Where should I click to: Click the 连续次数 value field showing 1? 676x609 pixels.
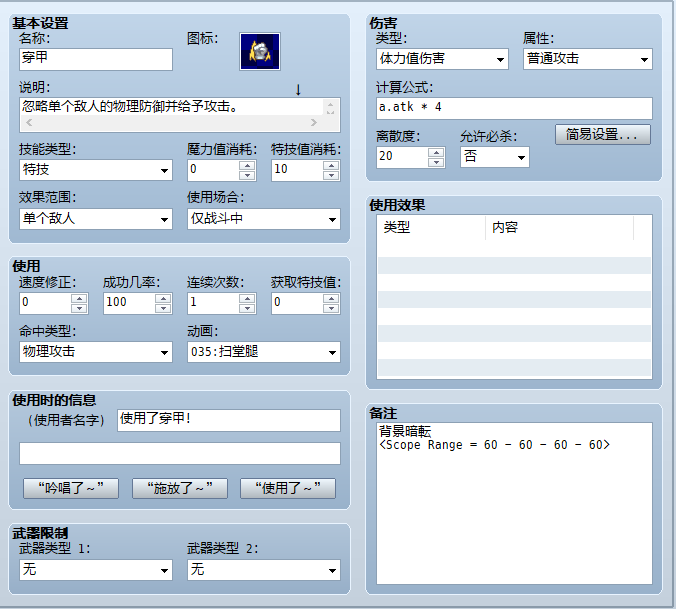pyautogui.click(x=214, y=303)
